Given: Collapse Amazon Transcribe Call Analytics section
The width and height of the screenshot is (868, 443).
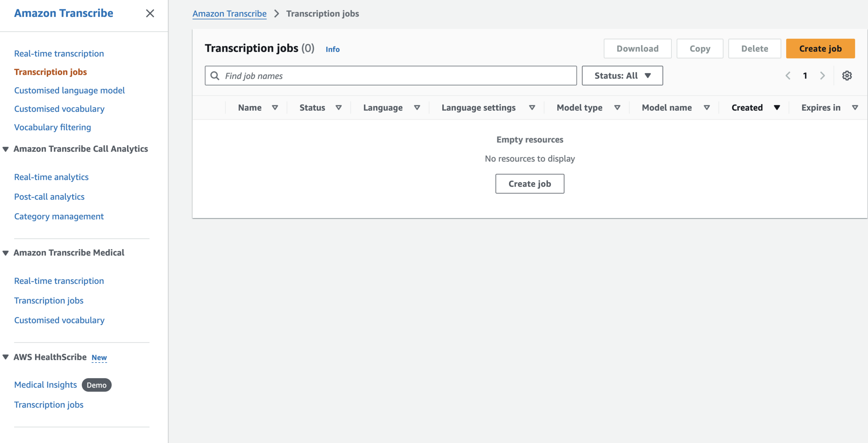Looking at the screenshot, I should pos(6,149).
